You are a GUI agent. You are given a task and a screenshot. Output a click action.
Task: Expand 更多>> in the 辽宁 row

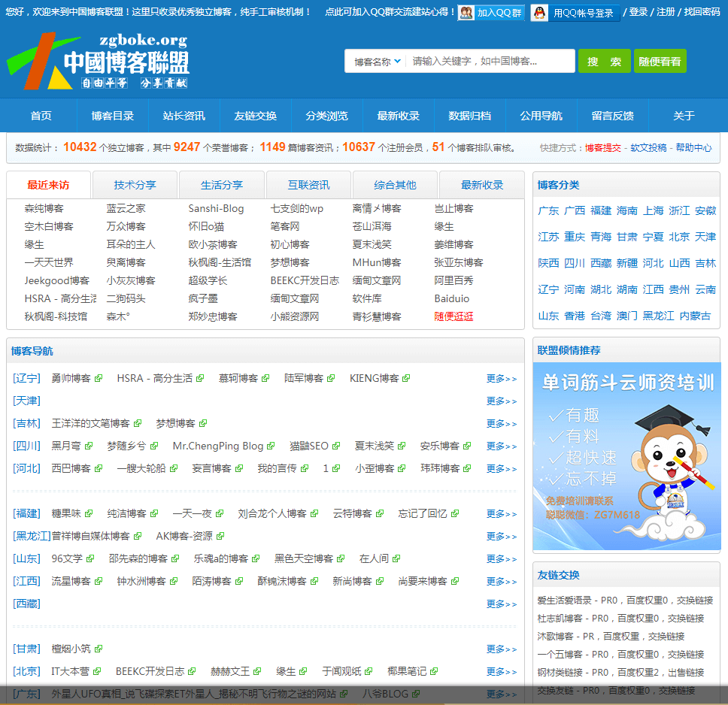click(502, 379)
